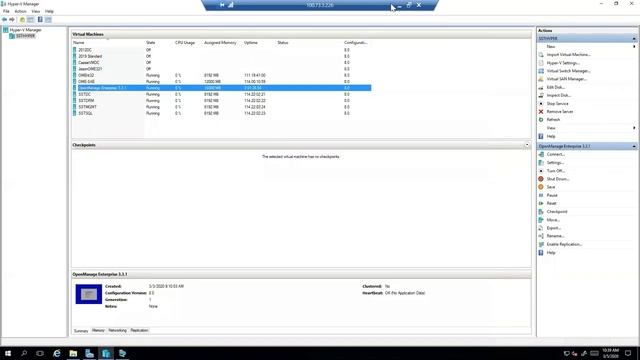Screen dimensions: 640x360
Task: Click the Forward arrow in the toolbar
Action: click(12, 20)
